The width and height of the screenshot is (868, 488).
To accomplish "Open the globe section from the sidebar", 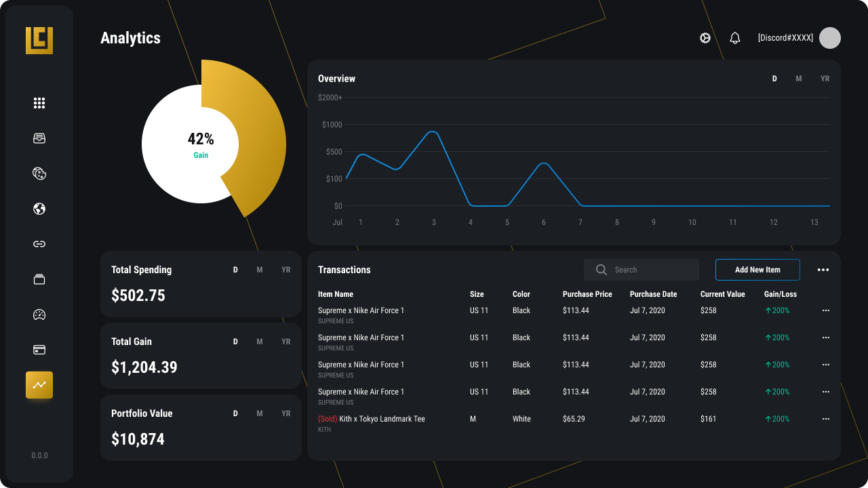I will [39, 209].
